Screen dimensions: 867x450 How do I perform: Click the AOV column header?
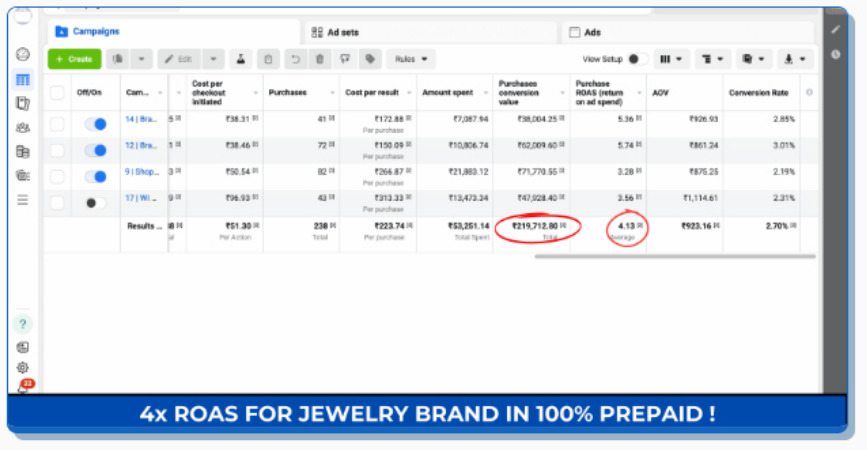(x=661, y=93)
